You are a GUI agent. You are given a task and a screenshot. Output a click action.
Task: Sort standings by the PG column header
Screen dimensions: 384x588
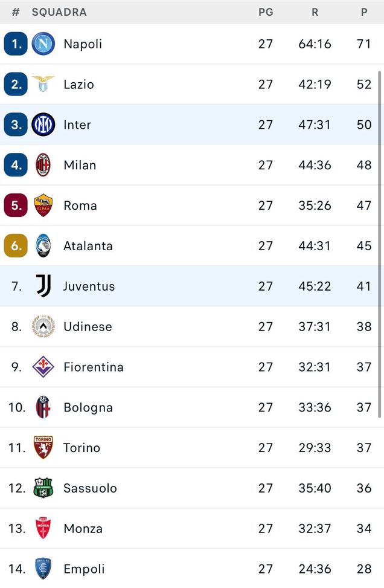pyautogui.click(x=266, y=11)
